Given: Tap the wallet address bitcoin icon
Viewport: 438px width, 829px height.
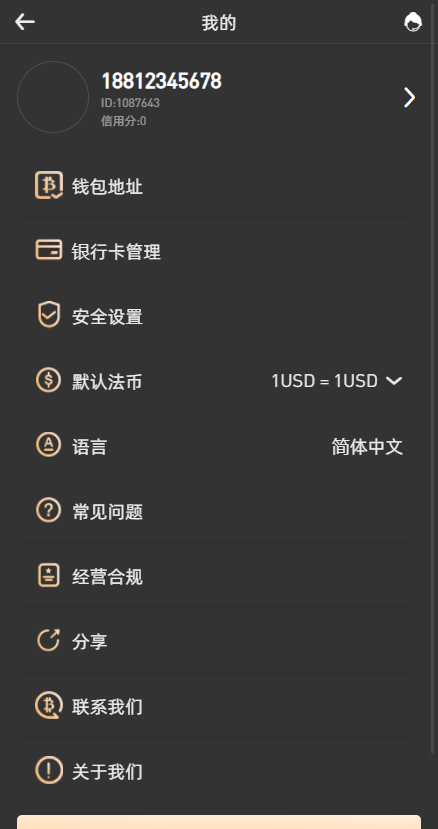Looking at the screenshot, I should click(49, 186).
